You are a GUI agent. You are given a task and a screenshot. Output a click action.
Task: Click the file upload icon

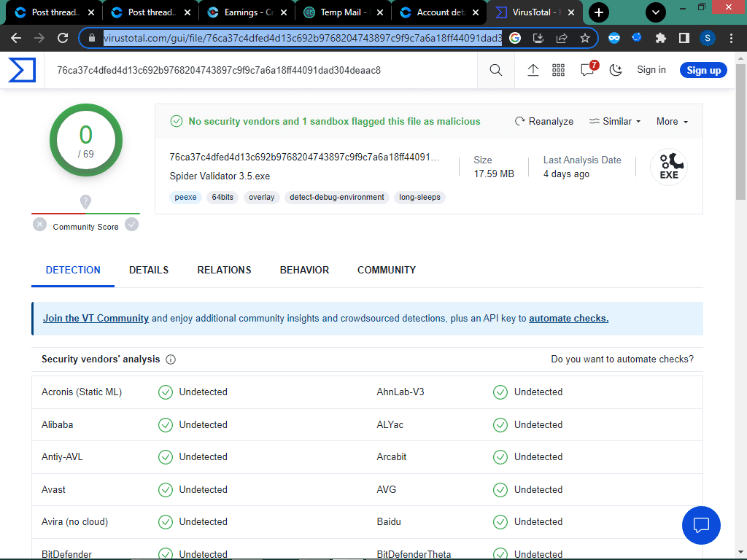click(533, 70)
